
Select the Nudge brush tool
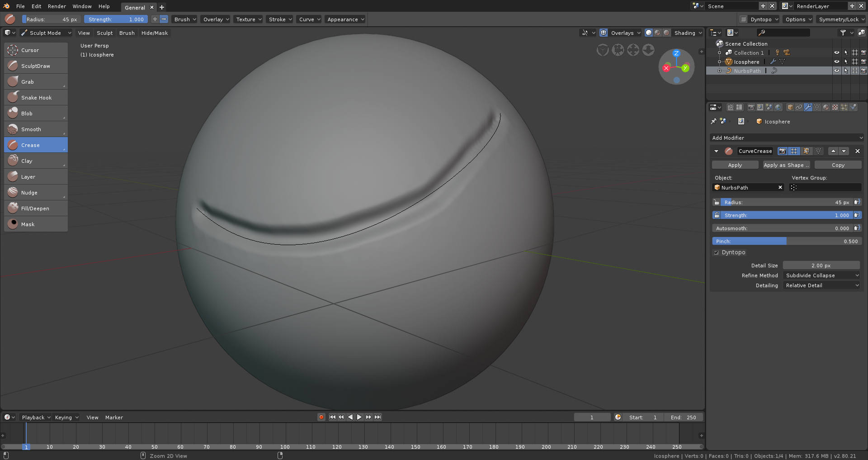[x=36, y=193]
